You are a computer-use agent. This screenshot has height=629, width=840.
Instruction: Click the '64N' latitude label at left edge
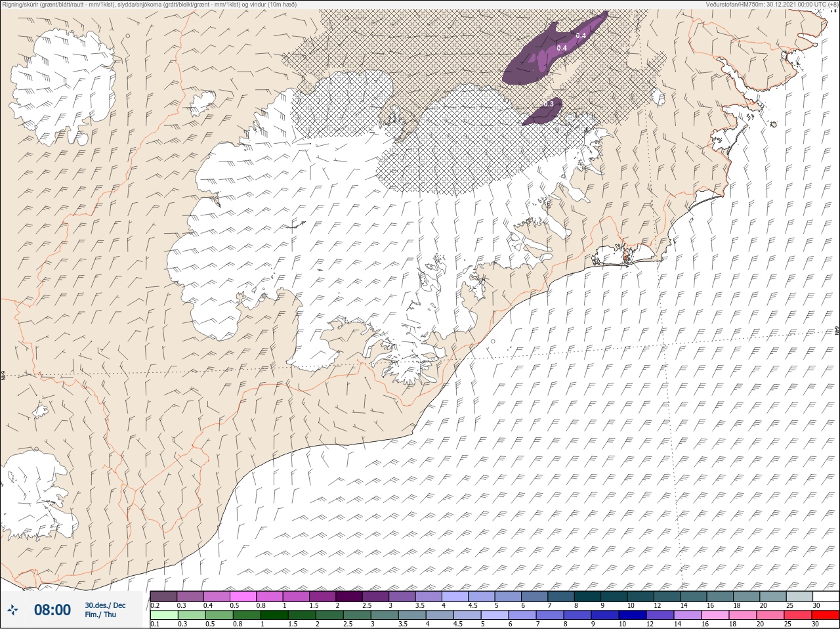[x=4, y=377]
